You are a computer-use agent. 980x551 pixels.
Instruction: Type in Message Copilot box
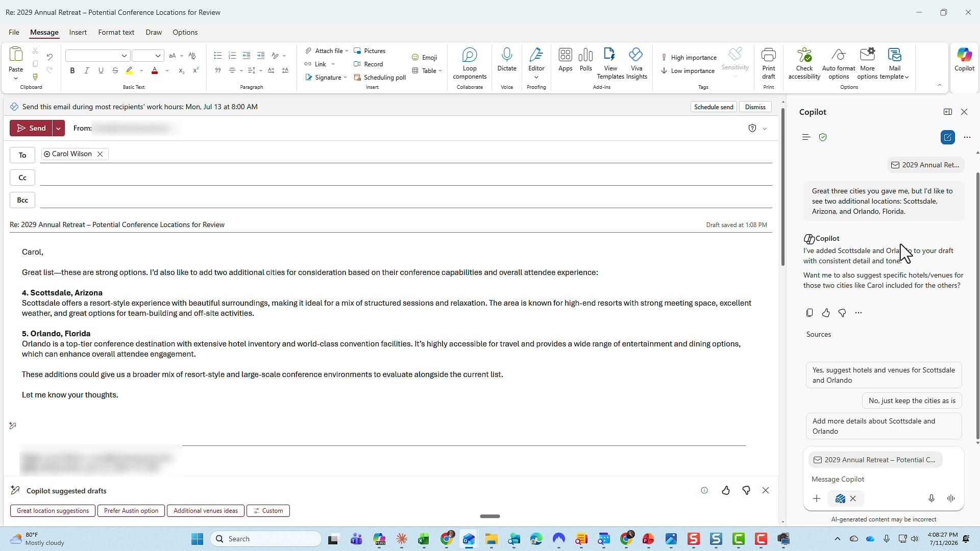[883, 479]
